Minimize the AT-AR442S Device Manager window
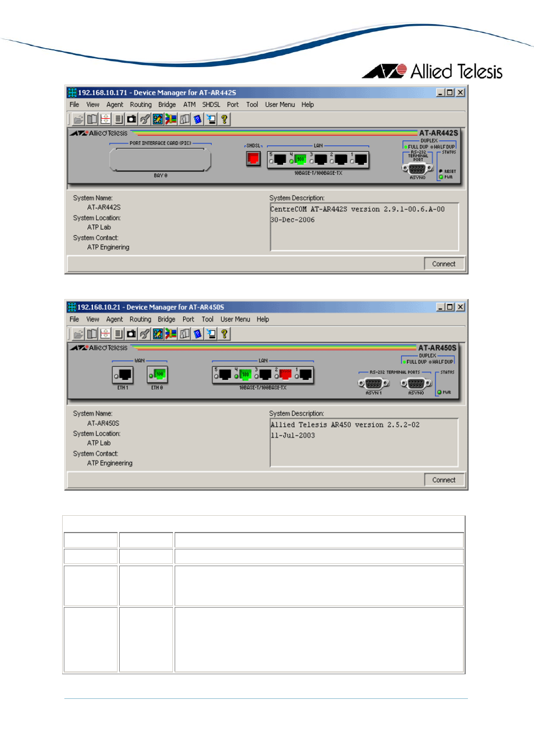Screen dimensions: 534x756 [440, 92]
